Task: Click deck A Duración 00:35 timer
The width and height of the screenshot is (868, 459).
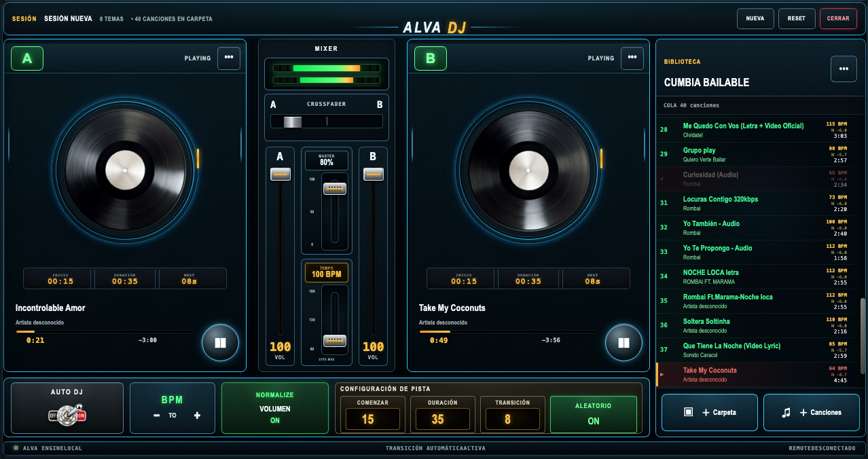Action: [125, 278]
